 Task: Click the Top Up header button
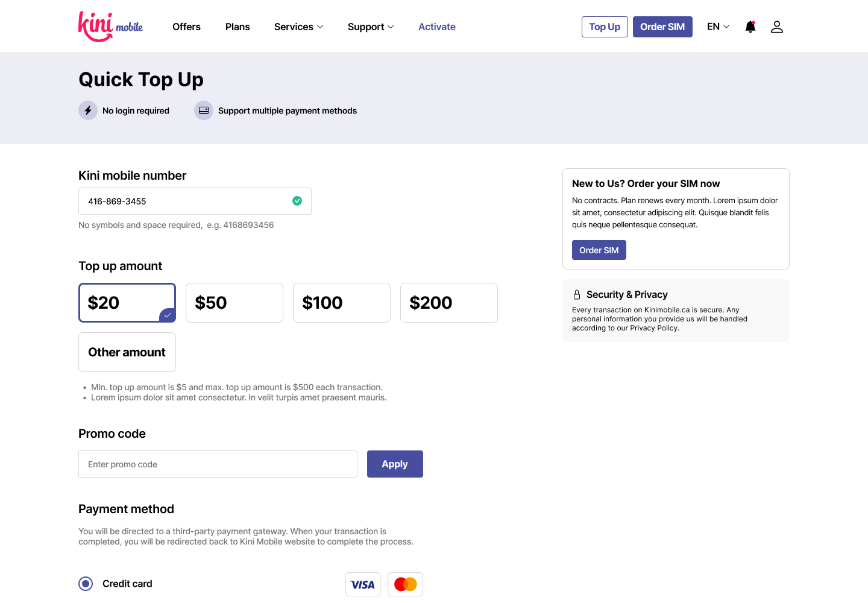pyautogui.click(x=605, y=27)
